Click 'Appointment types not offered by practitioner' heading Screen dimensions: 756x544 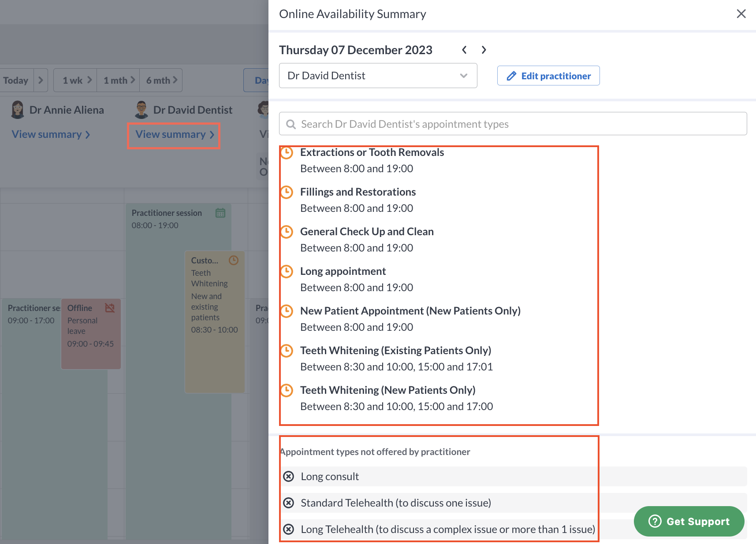(x=375, y=452)
